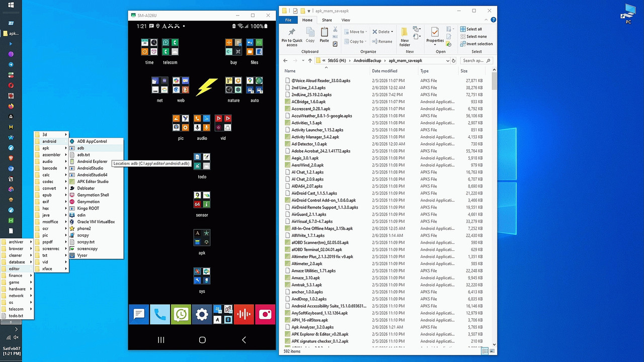
Task: Open Firefox from the taskbar
Action: point(11,106)
